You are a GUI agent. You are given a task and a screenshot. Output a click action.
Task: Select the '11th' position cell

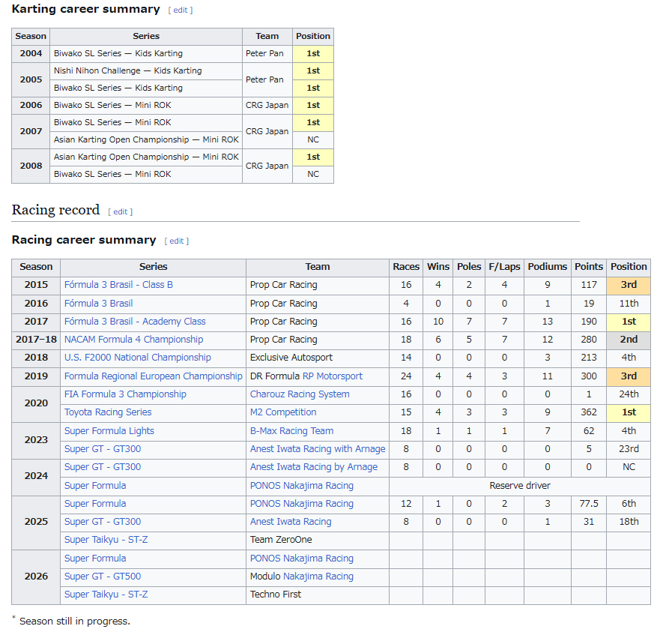629,304
